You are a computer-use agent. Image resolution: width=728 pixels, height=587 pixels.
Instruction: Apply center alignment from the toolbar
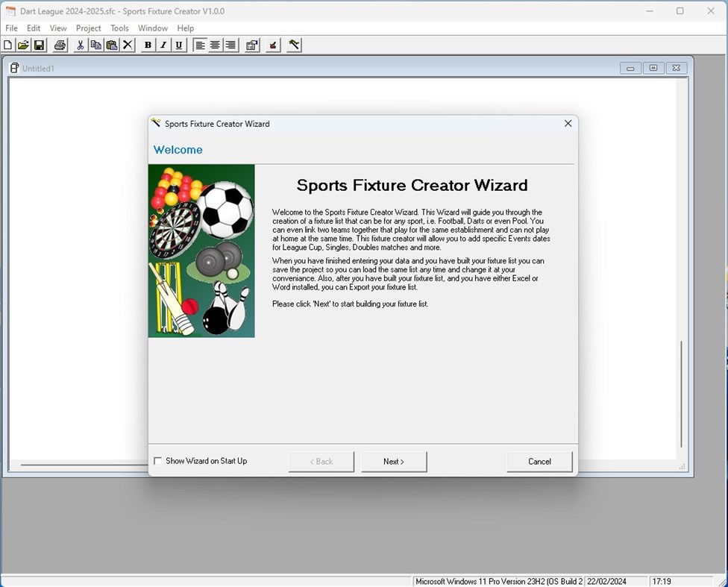[215, 45]
